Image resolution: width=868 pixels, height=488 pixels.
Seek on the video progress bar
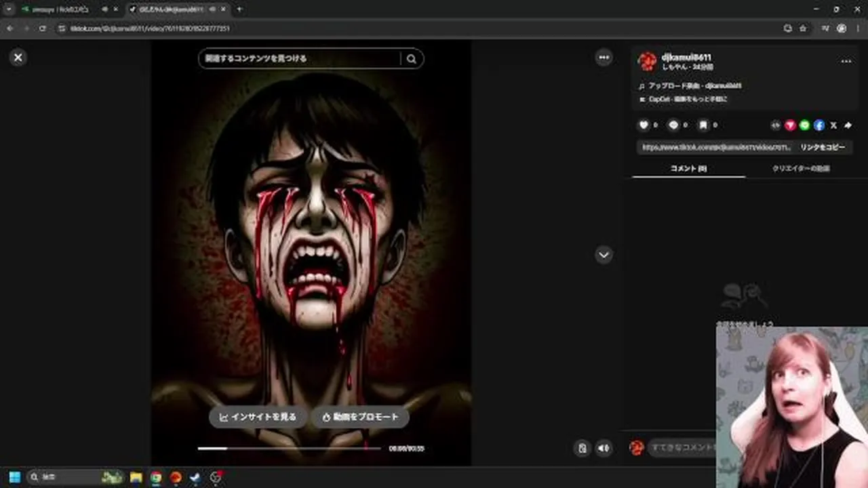(289, 448)
